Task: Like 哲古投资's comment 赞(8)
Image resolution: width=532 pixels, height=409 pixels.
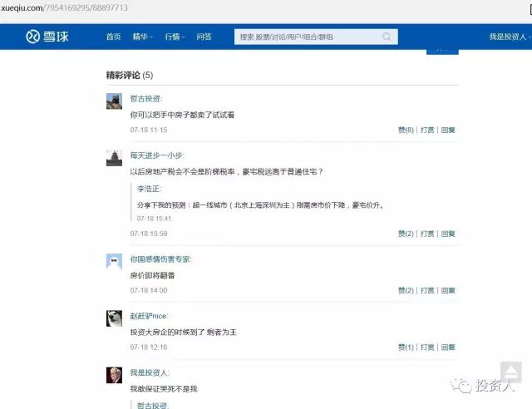Action: [406, 130]
